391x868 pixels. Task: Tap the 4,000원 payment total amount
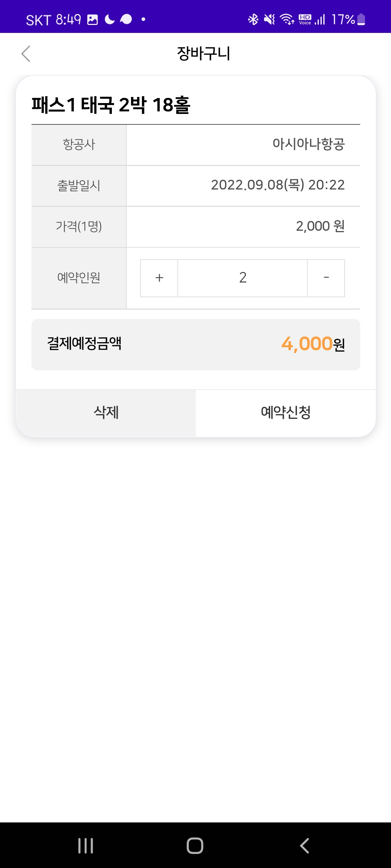click(313, 344)
